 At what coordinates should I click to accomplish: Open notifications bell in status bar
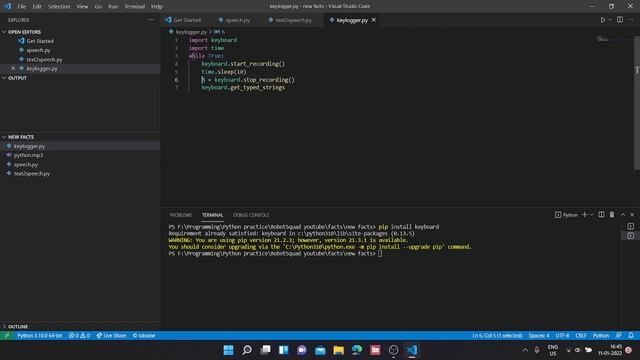[x=631, y=336]
